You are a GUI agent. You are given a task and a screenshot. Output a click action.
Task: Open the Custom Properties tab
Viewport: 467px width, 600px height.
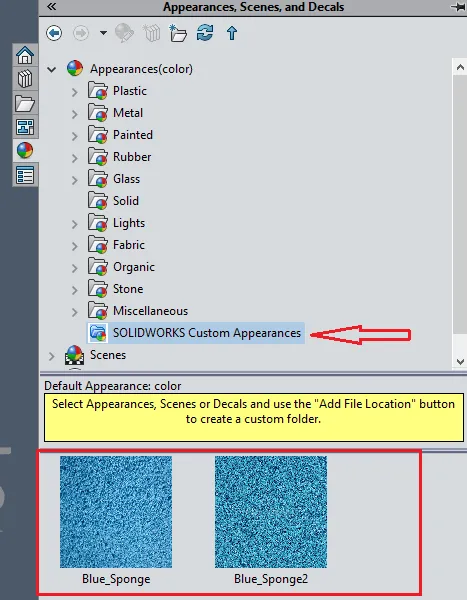click(25, 175)
